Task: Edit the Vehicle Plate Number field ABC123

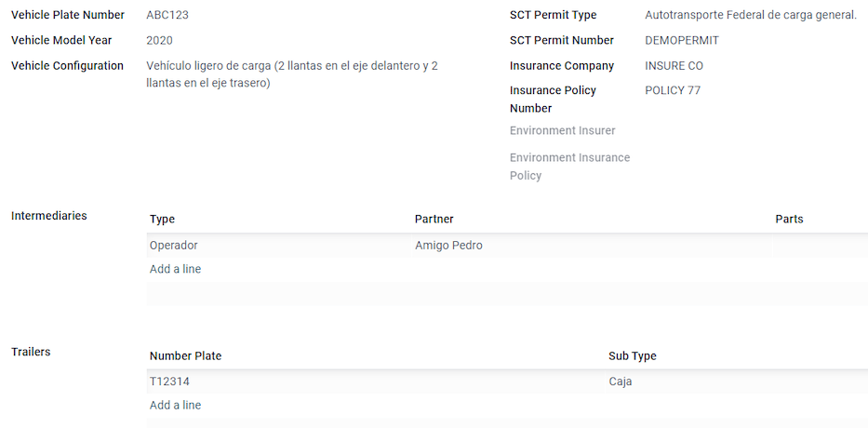Action: click(167, 15)
